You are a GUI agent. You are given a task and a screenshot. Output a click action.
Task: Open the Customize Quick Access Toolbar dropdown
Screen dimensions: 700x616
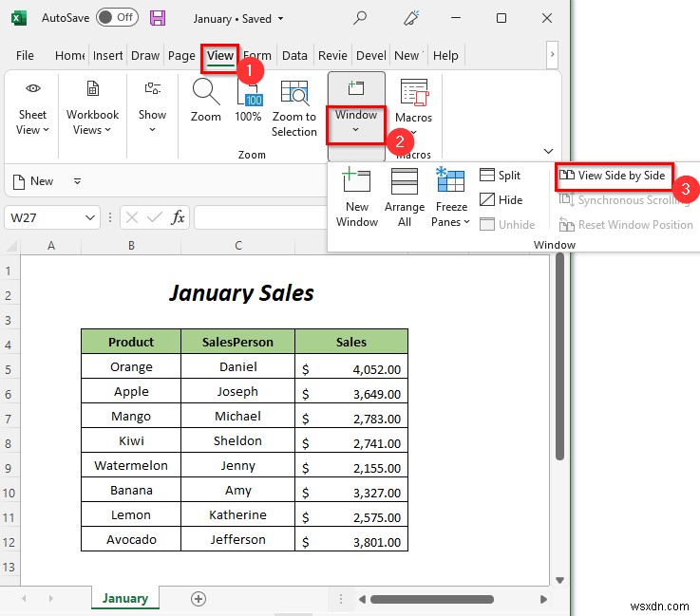(77, 181)
